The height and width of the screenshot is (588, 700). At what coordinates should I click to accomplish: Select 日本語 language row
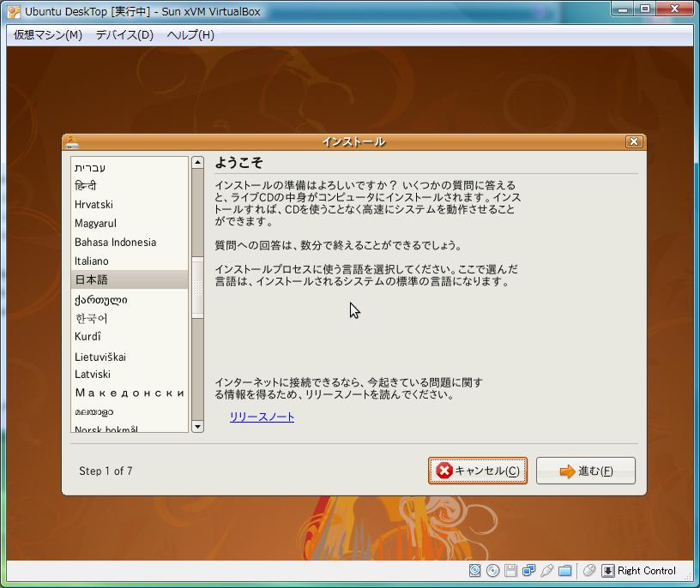pyautogui.click(x=129, y=279)
